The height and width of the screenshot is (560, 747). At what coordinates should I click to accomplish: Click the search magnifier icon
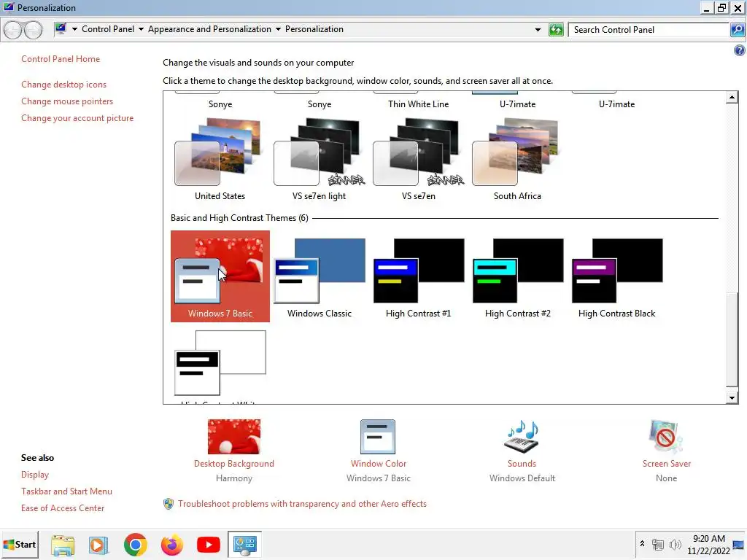(x=737, y=29)
